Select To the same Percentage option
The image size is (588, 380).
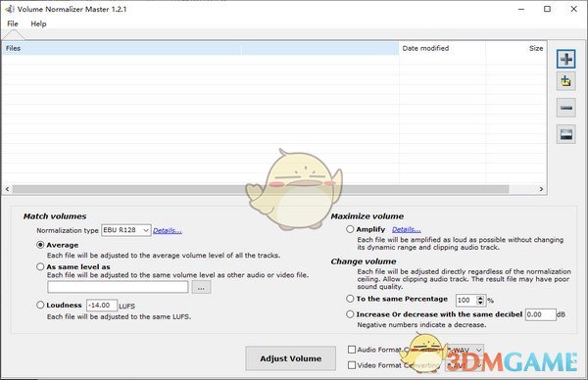[x=350, y=299]
